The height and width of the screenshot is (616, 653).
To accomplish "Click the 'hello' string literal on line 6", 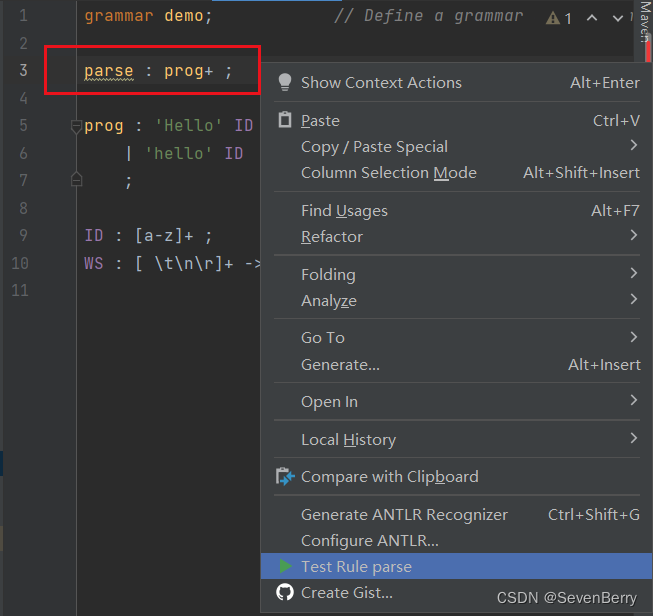I will 179,153.
